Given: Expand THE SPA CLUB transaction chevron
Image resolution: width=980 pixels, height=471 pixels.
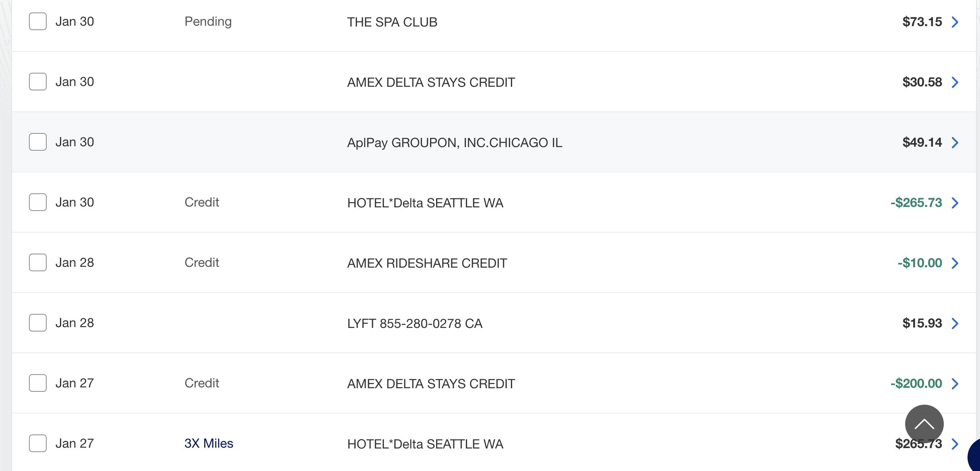Looking at the screenshot, I should (955, 22).
